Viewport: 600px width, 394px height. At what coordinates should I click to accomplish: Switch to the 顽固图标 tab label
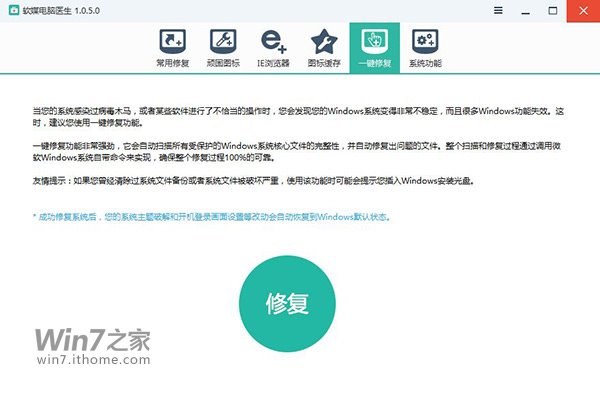(223, 63)
